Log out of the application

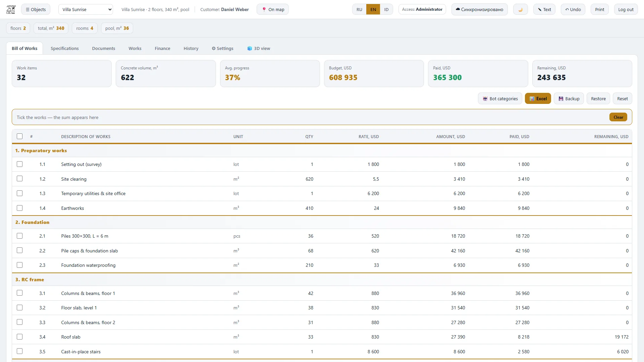point(626,9)
